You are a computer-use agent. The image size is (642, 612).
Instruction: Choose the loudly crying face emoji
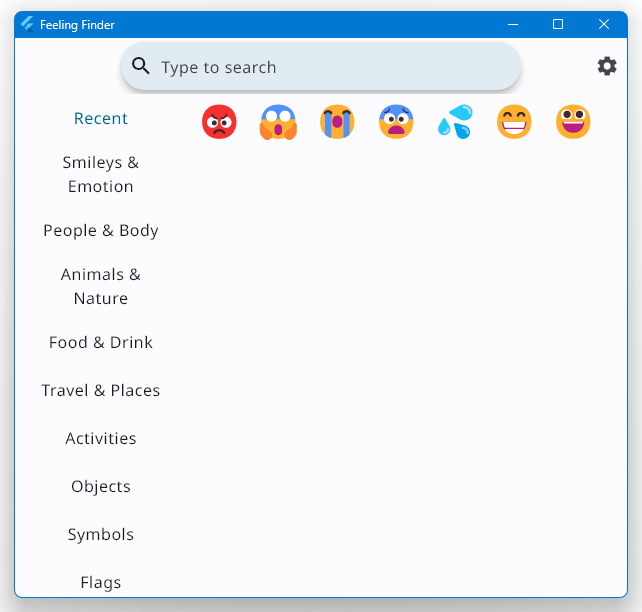point(337,122)
